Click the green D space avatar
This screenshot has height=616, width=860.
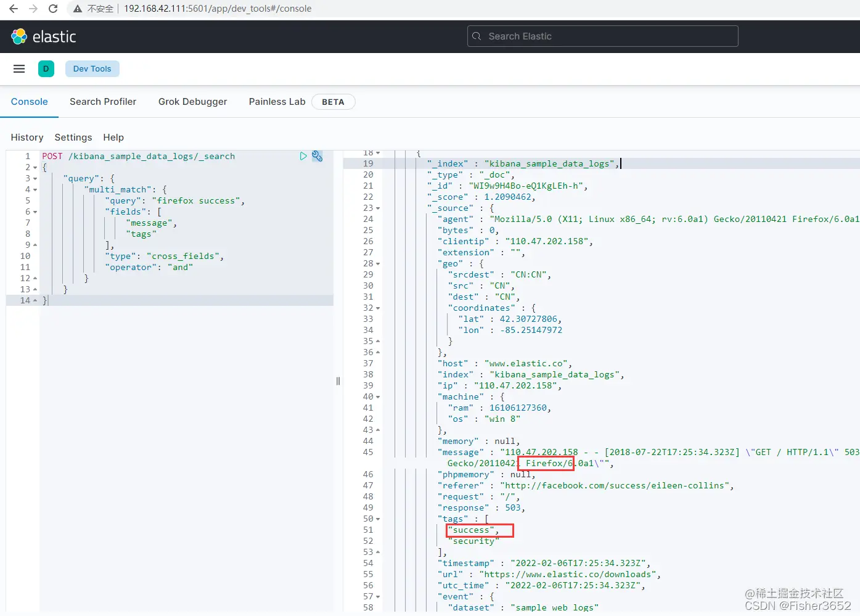46,68
